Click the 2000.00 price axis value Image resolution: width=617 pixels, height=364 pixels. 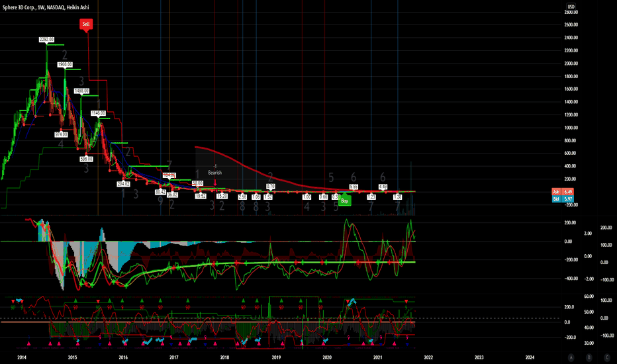(571, 64)
